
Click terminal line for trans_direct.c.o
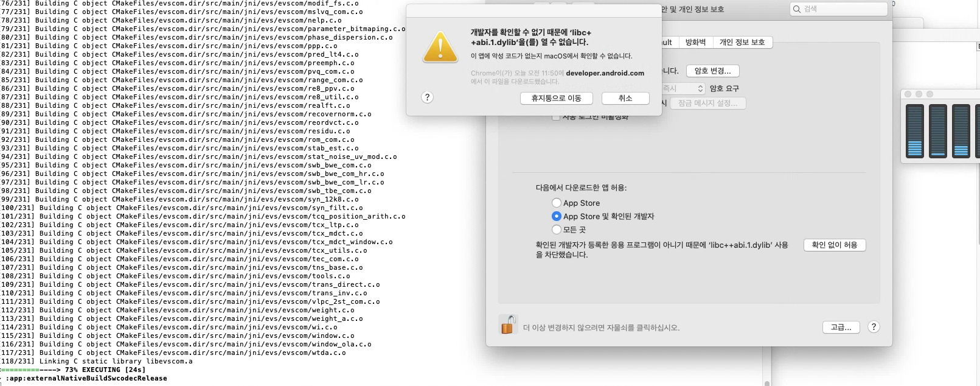(190, 284)
